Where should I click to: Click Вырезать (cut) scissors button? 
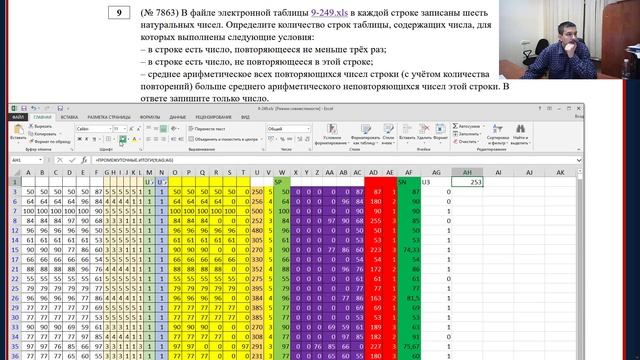[40, 127]
